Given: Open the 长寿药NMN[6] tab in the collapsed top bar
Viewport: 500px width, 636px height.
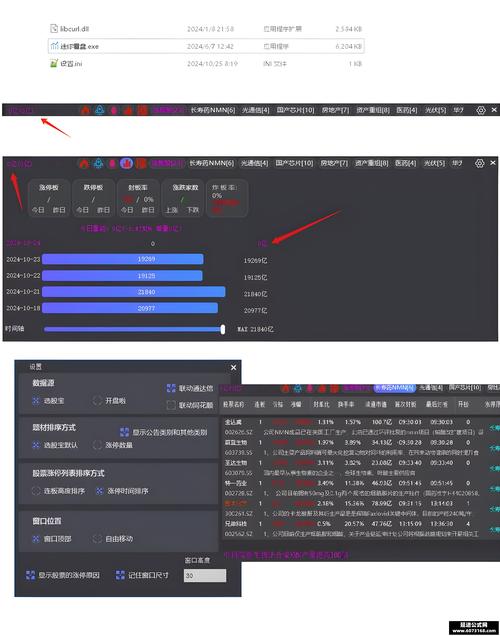Looking at the screenshot, I should click(x=213, y=110).
